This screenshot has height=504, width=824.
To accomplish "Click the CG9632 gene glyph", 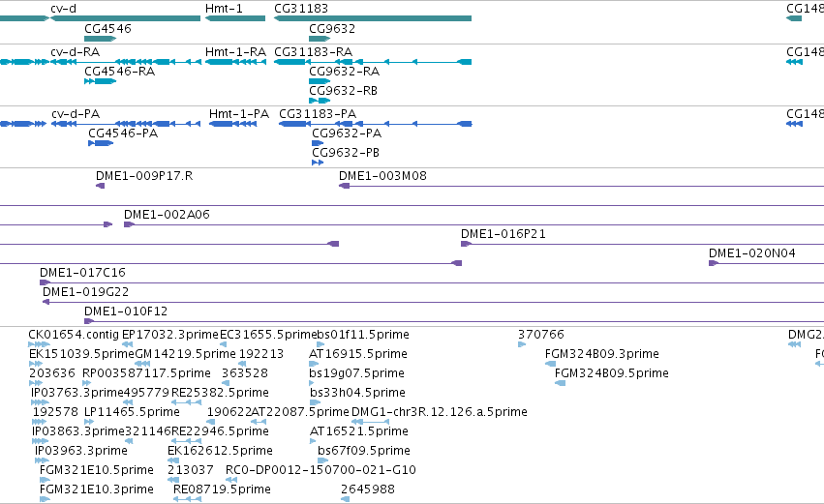I will (x=320, y=39).
